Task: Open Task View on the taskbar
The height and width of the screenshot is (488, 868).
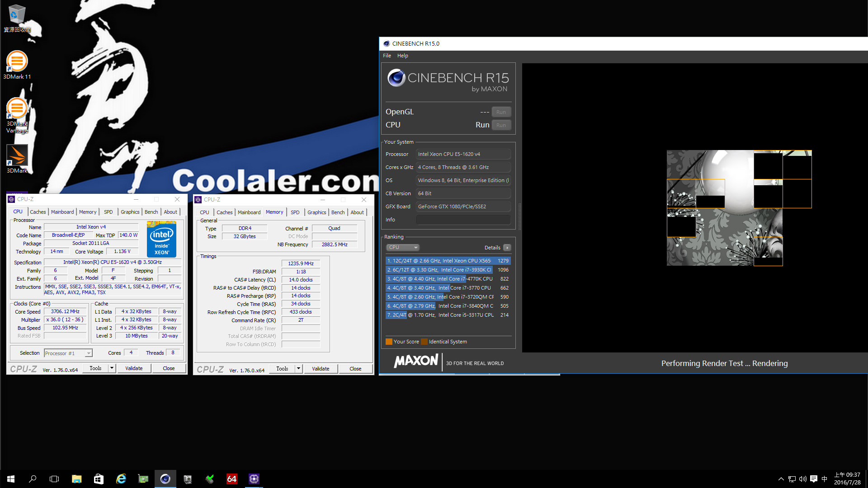Action: [54, 479]
